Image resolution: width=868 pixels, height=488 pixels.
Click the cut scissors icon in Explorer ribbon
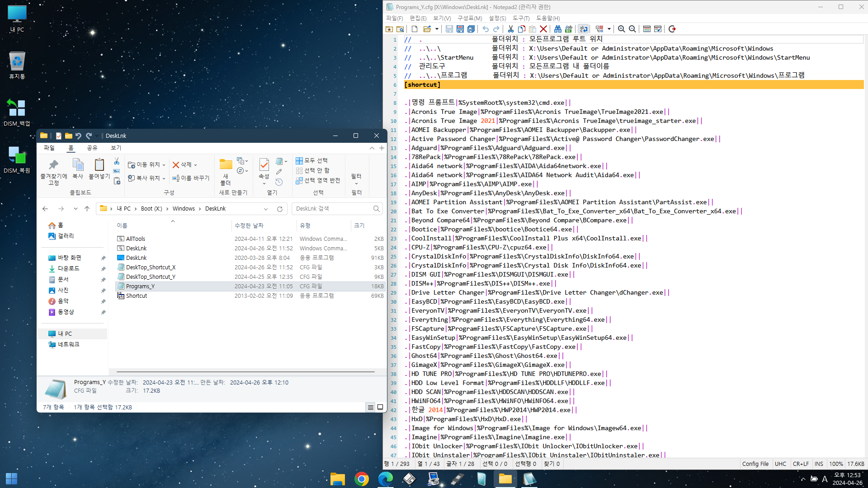117,161
